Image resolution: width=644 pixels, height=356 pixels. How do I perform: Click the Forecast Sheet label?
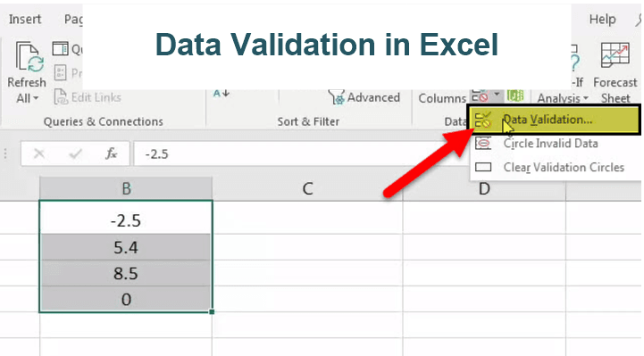coord(615,90)
